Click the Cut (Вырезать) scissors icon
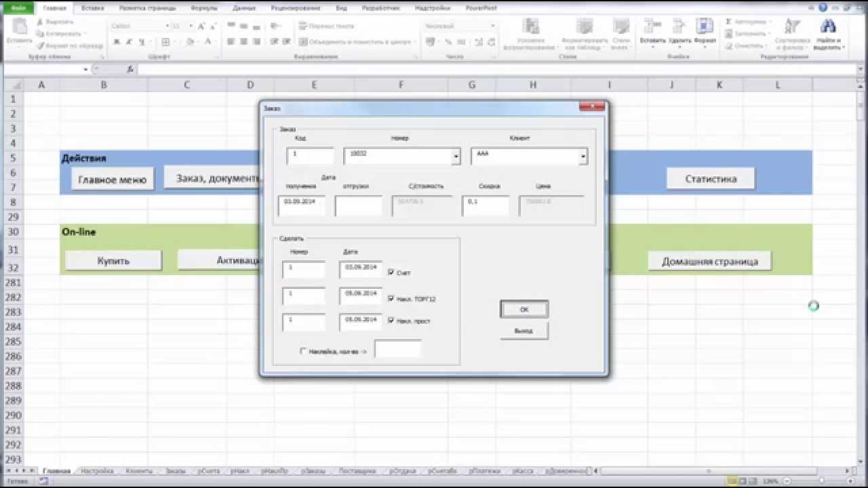This screenshot has height=488, width=868. 40,22
